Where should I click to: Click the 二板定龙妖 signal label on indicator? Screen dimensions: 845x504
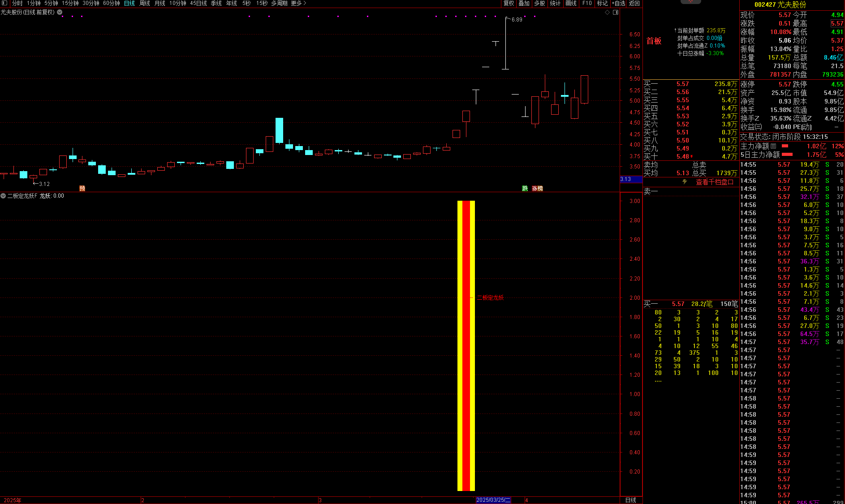click(491, 297)
